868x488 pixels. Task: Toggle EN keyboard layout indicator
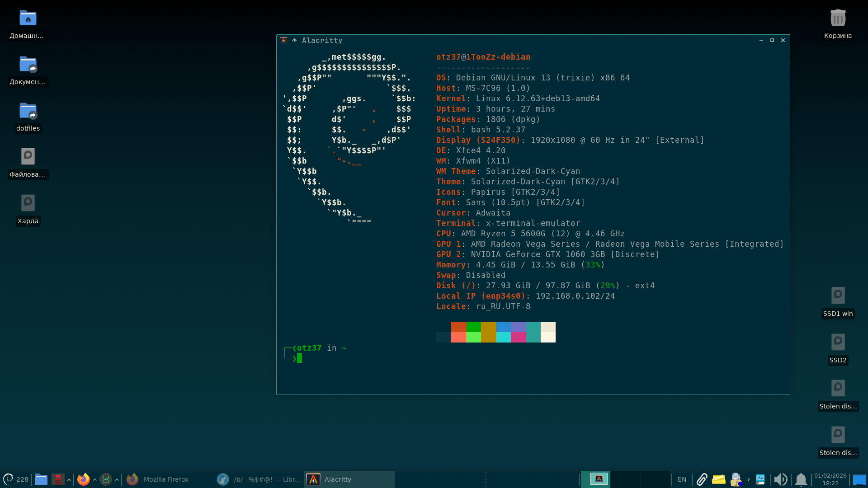coord(682,479)
